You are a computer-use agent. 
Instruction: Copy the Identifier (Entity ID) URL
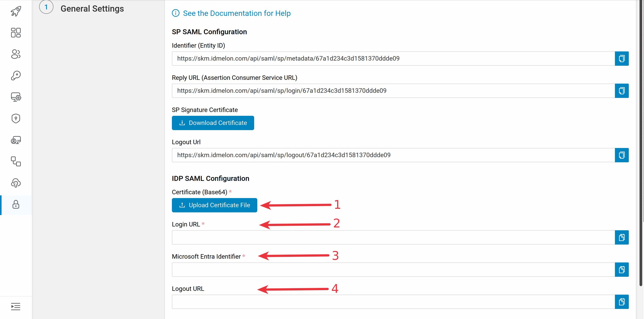point(622,59)
